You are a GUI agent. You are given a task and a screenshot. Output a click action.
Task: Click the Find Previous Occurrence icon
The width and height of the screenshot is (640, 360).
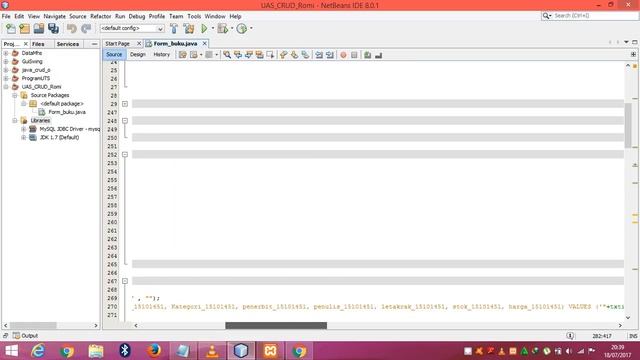coord(238,55)
